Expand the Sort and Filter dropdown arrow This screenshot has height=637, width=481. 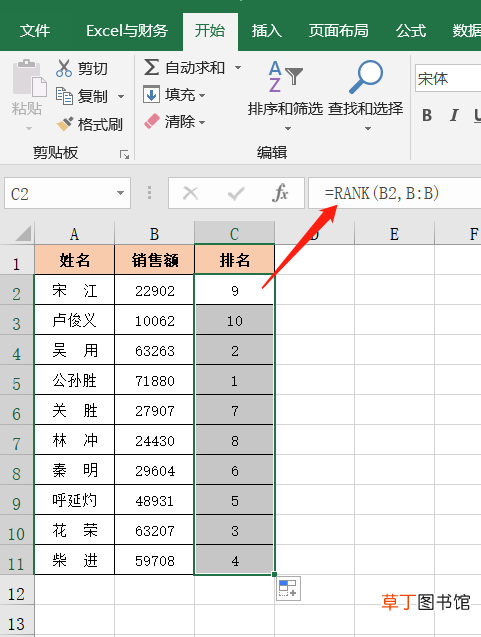pos(288,128)
